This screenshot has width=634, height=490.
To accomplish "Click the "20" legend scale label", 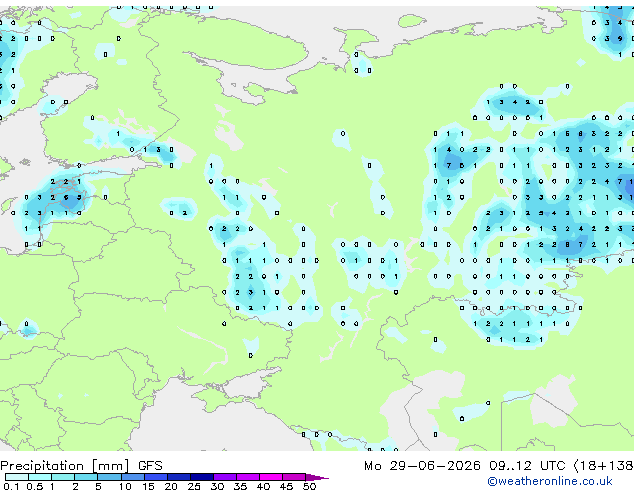I will coord(171,486).
